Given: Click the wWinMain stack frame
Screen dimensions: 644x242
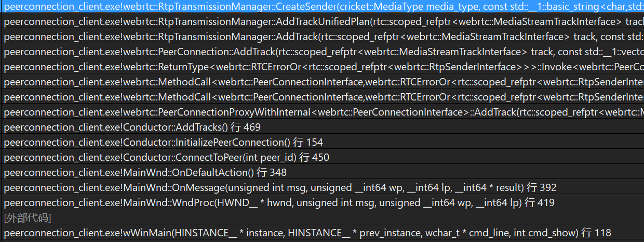Looking at the screenshot, I should 291,233.
